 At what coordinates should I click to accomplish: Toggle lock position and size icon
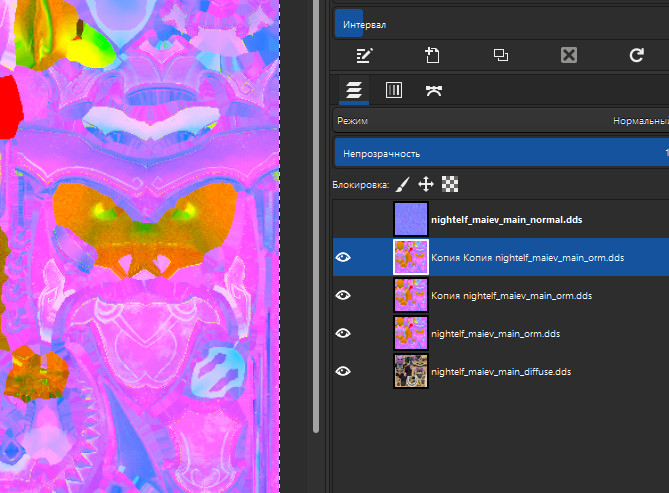(426, 184)
